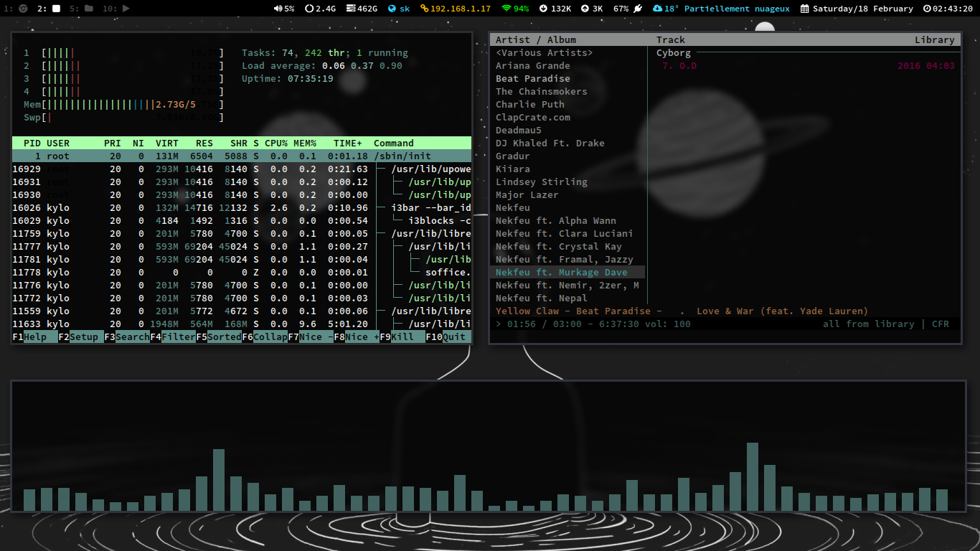
Task: Click the Swp meter bar in htop
Action: [123, 117]
